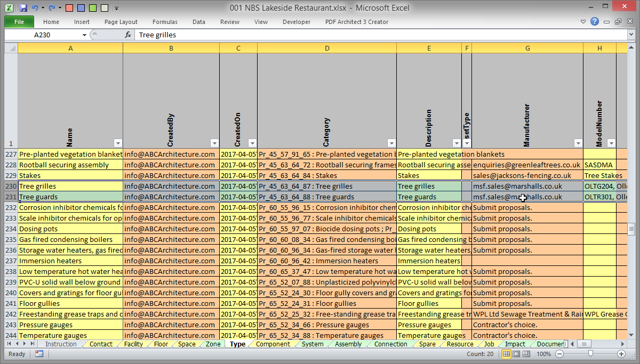Image resolution: width=640 pixels, height=364 pixels.
Task: Open the Customize Quick Access Toolbar dropdown
Action: pos(116,8)
